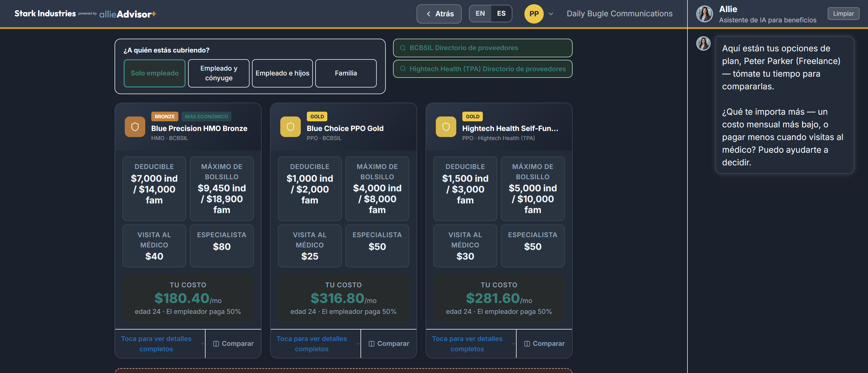
Task: Click the GOLD badge on Blue Choice PPO
Action: tap(317, 116)
